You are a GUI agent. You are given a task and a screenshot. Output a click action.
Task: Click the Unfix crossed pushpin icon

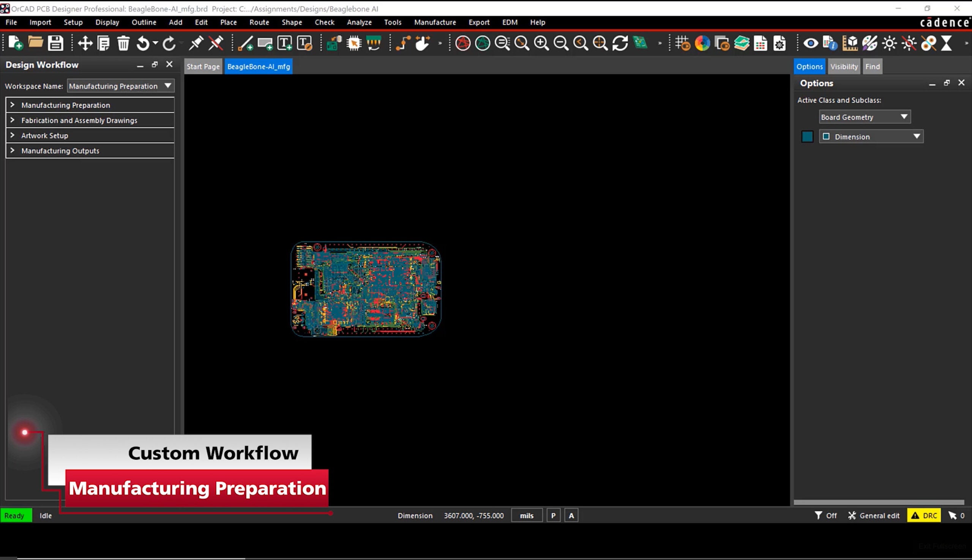216,43
